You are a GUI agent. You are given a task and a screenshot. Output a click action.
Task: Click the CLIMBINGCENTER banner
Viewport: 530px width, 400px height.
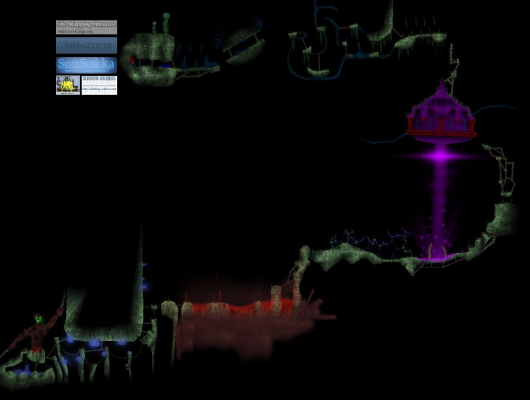(87, 45)
